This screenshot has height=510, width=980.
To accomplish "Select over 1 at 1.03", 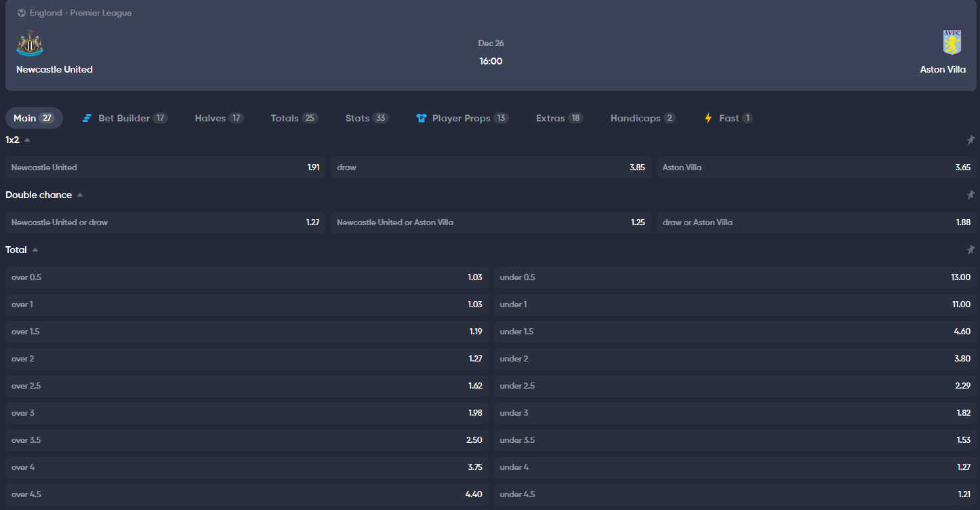I will pos(247,305).
